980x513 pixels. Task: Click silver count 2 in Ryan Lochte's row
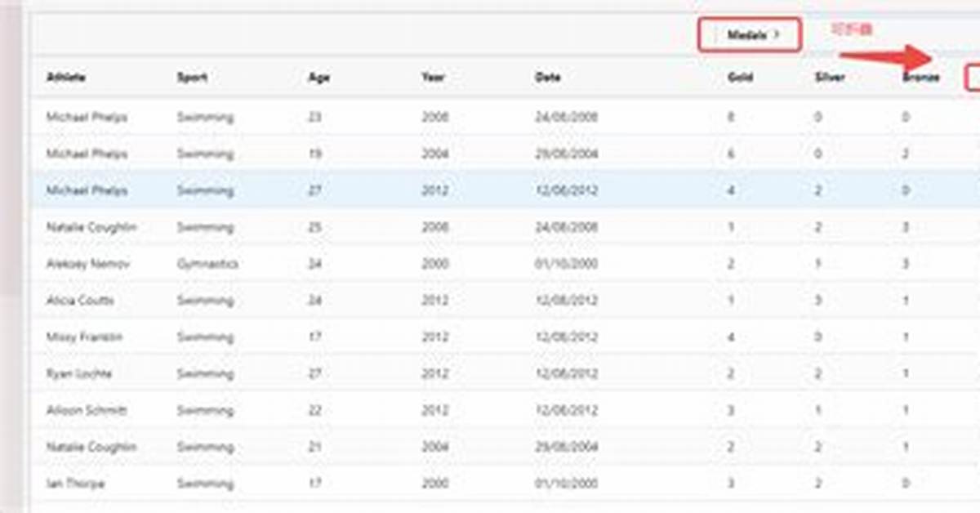point(818,374)
